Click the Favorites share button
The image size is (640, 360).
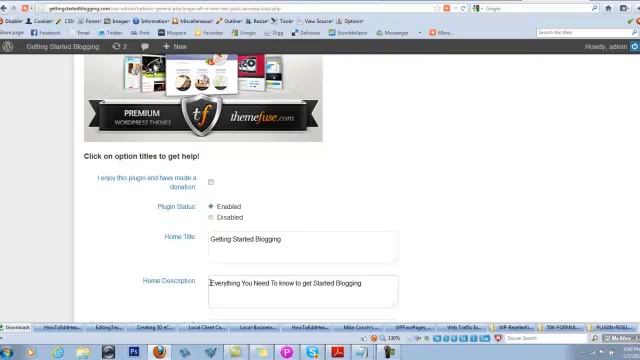(x=209, y=33)
